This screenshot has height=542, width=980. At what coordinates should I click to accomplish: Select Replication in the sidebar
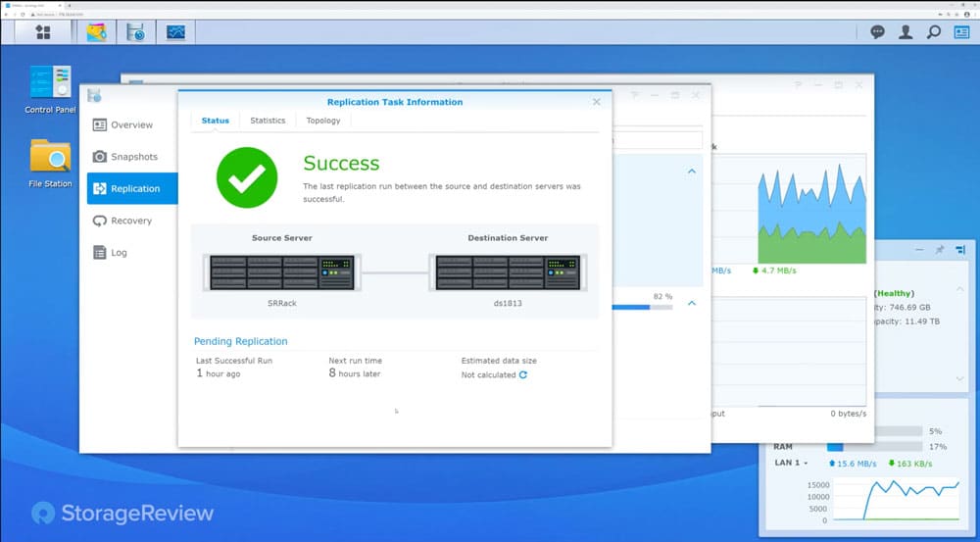coord(132,189)
